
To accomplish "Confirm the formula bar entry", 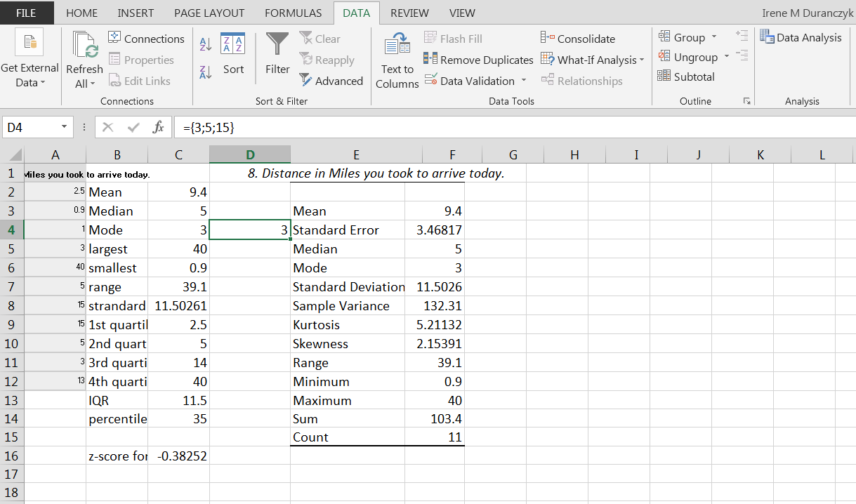I will (133, 128).
